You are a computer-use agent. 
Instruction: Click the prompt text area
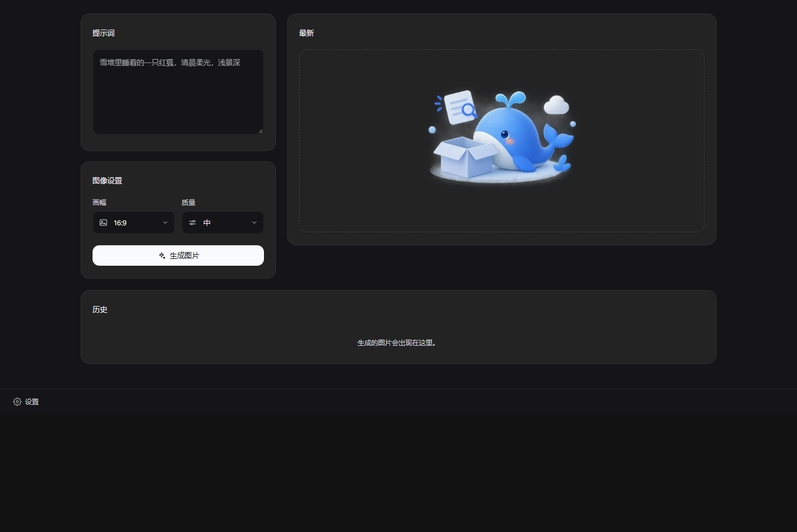pos(178,92)
